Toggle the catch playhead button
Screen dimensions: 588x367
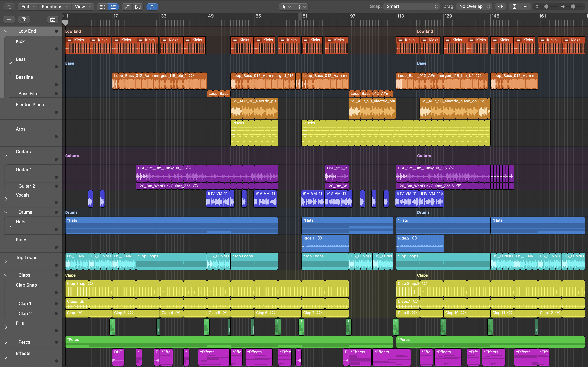pos(152,7)
